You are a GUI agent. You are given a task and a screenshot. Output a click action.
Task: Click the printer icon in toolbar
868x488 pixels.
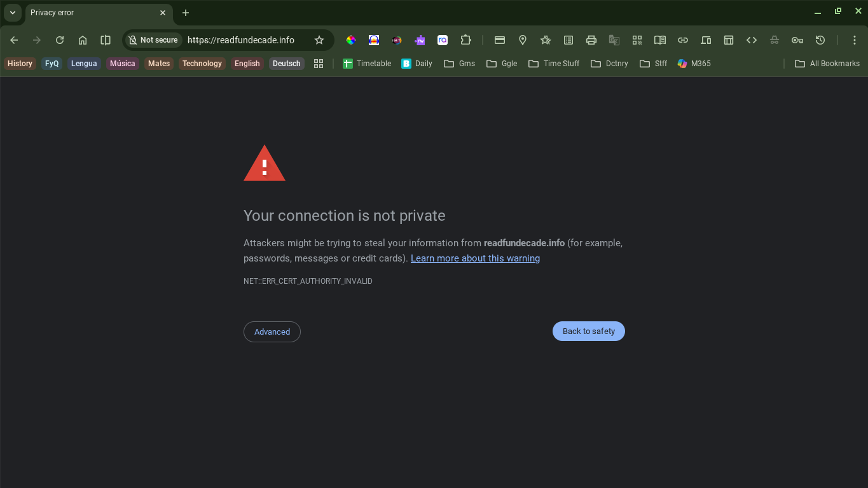pos(591,40)
